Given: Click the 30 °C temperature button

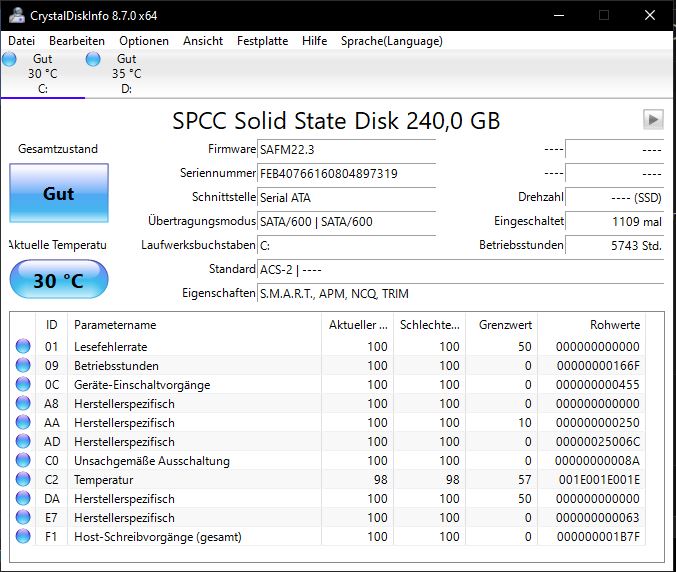Looking at the screenshot, I should [x=58, y=280].
